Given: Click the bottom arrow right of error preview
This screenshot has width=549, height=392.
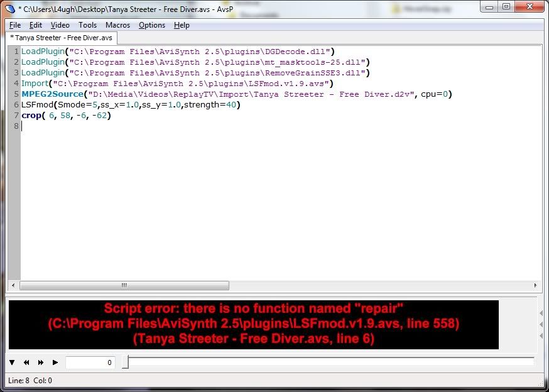Looking at the screenshot, I should pos(541,336).
